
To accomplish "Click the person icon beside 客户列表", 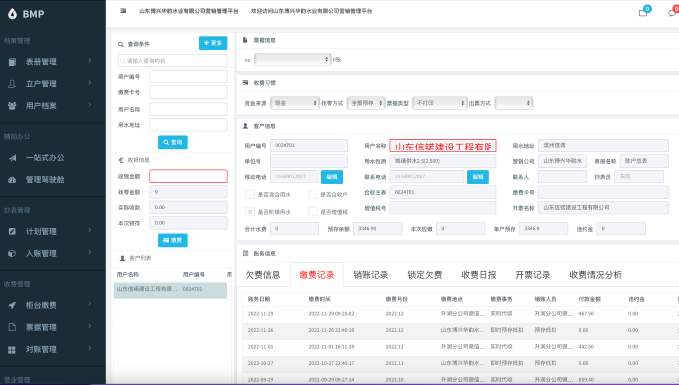I will (122, 258).
